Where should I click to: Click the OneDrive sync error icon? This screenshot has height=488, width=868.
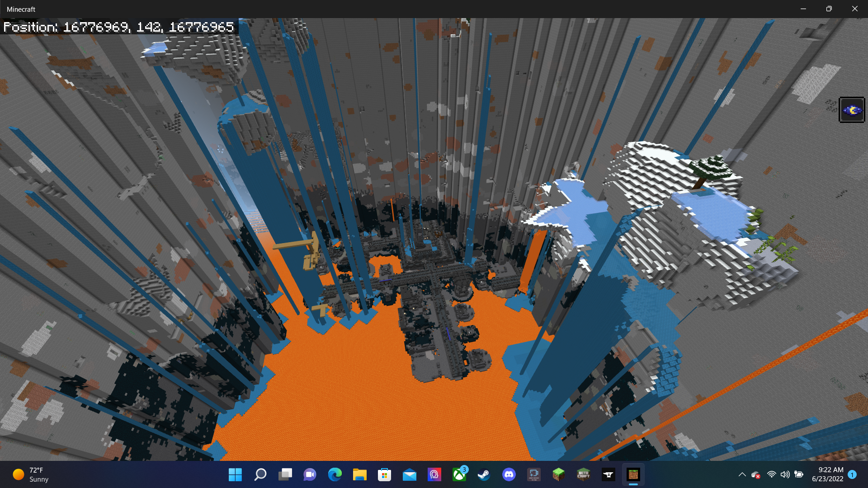pos(755,474)
